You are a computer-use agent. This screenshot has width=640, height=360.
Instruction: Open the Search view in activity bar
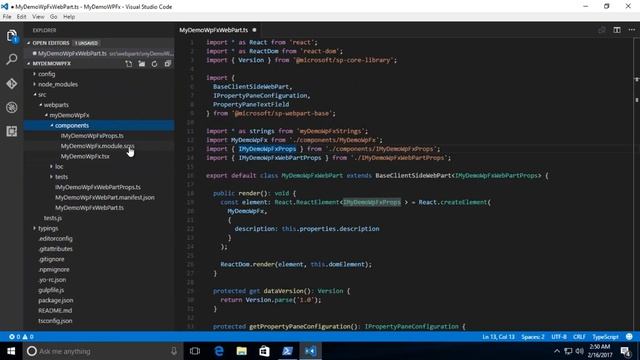[x=12, y=60]
